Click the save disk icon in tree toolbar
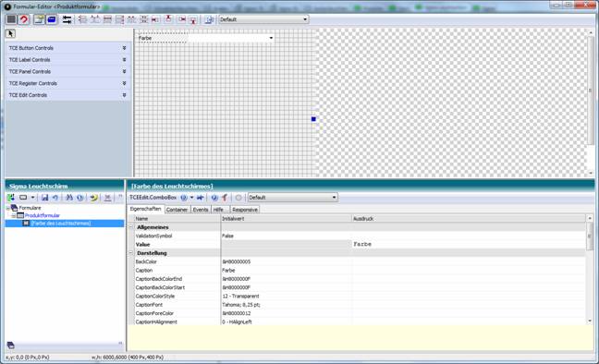 tap(44, 198)
